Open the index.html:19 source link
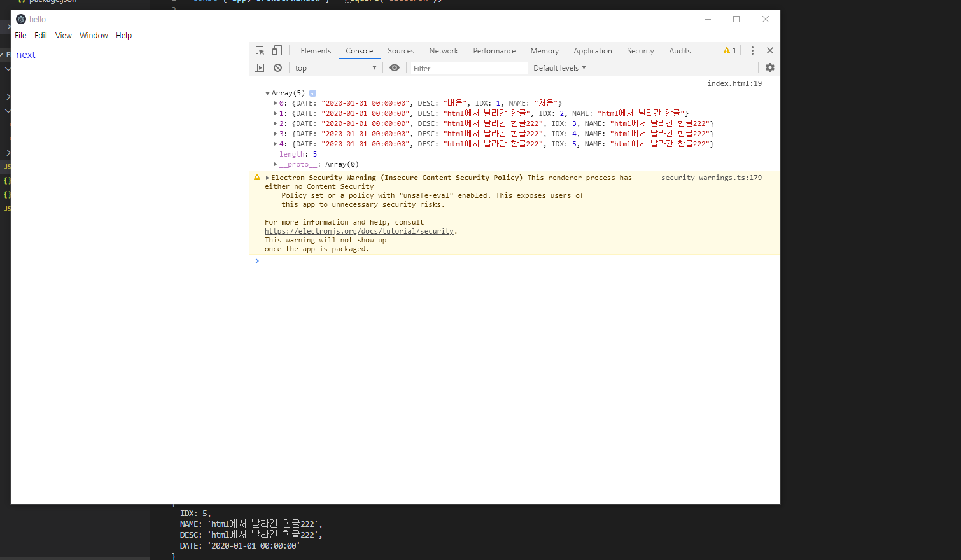 (734, 83)
